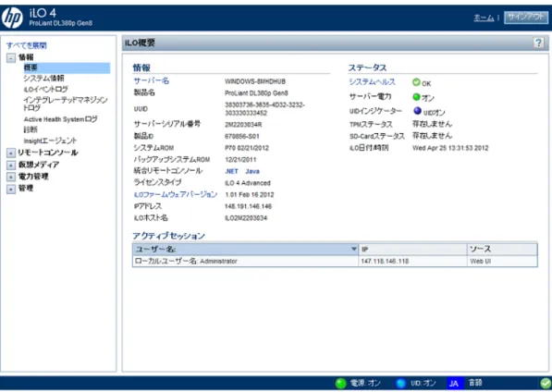
Task: Click the green server power status icon
Action: point(416,97)
